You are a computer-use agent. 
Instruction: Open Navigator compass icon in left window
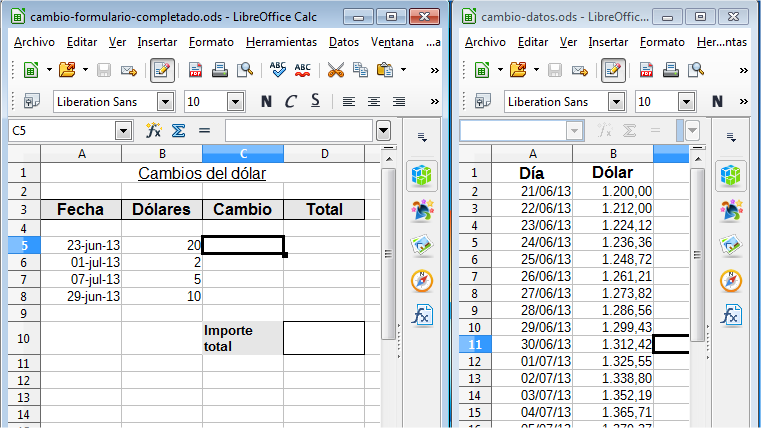[421, 281]
